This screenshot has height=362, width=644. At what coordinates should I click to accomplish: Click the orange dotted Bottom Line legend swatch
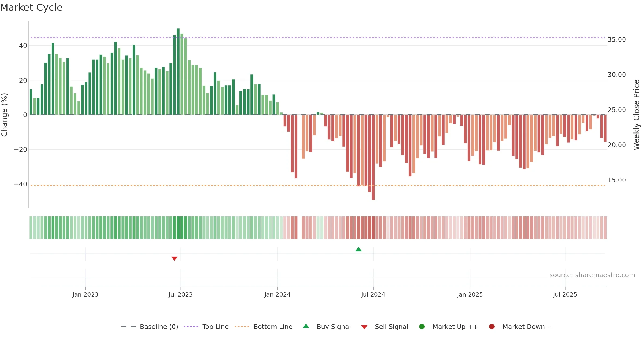(x=242, y=327)
